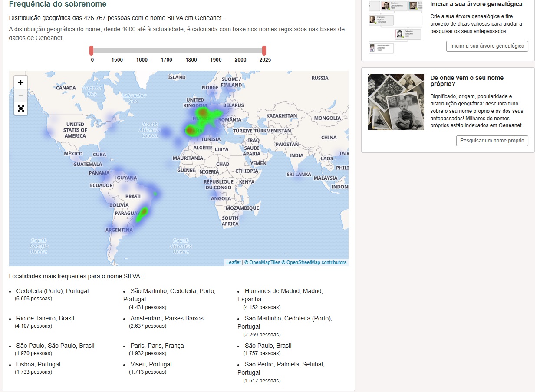Viewport: 540px width, 392px height.
Task: Click the MOZAMBIQUE map label
Action: pos(242,208)
